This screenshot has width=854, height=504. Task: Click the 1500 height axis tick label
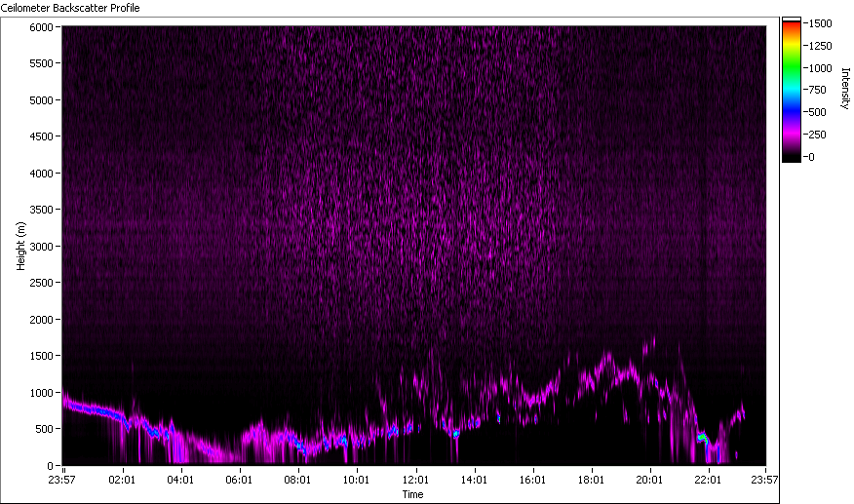click(41, 355)
